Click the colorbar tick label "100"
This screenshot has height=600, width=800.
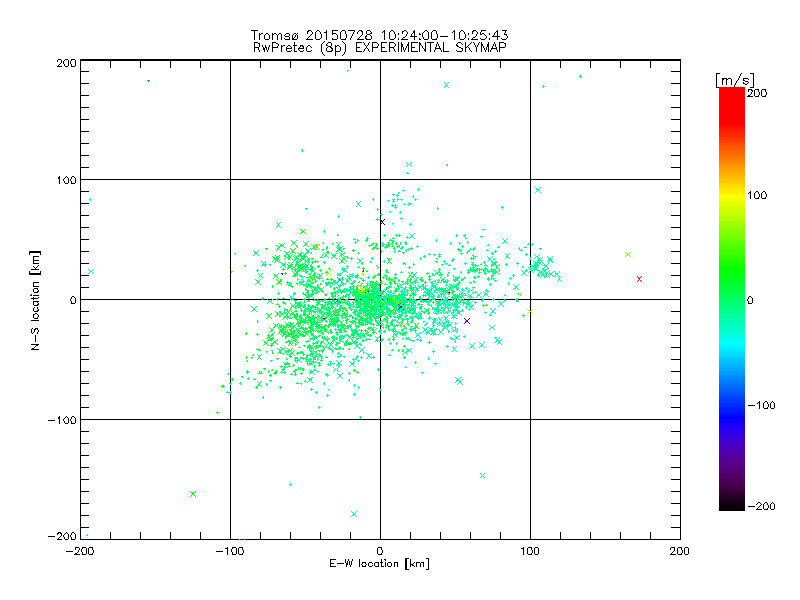click(757, 195)
